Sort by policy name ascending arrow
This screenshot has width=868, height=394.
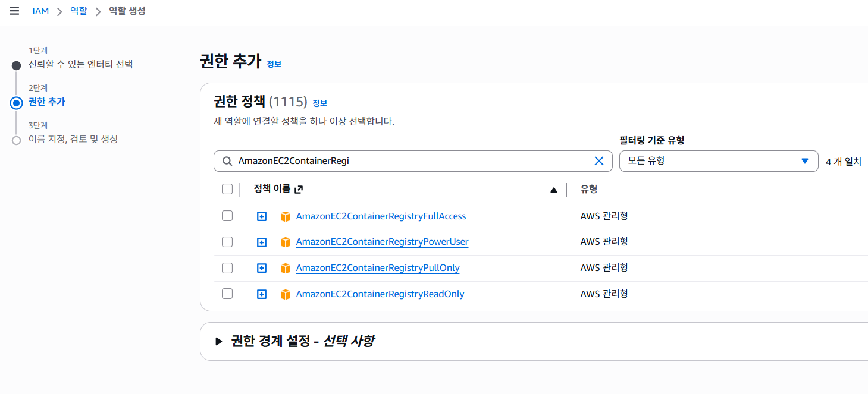[554, 190]
